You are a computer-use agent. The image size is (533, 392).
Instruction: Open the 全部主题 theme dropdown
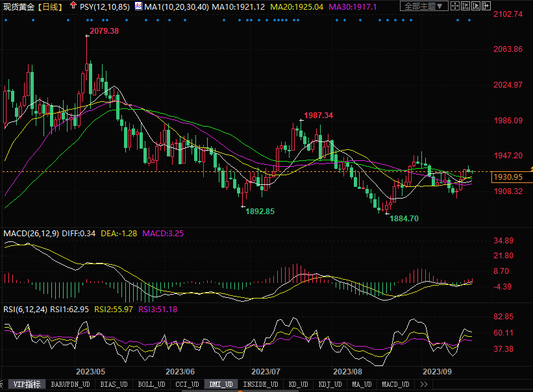click(425, 6)
